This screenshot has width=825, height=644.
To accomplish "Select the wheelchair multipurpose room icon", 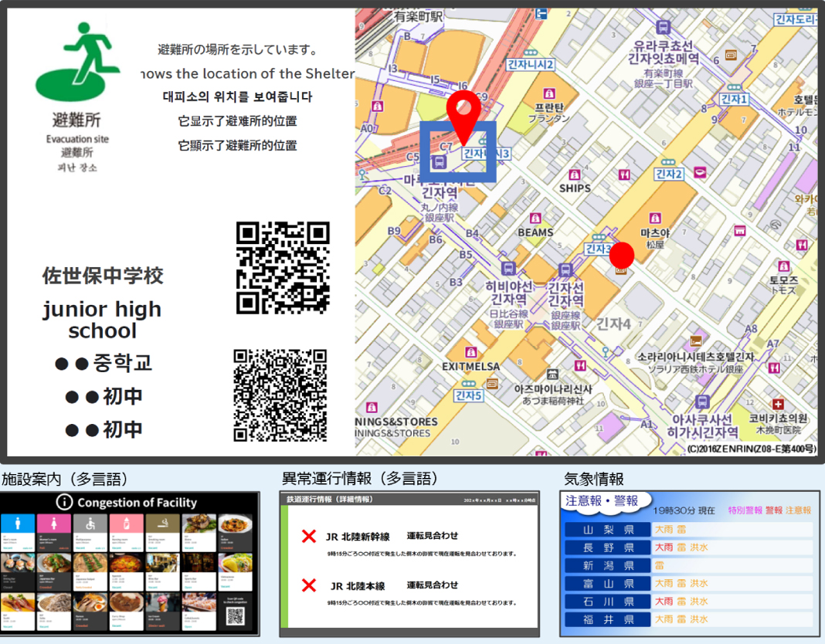I will coord(91,523).
